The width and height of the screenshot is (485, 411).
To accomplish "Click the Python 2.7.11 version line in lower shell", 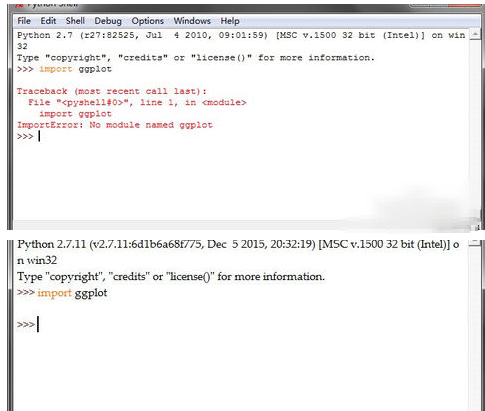I will pyautogui.click(x=238, y=244).
